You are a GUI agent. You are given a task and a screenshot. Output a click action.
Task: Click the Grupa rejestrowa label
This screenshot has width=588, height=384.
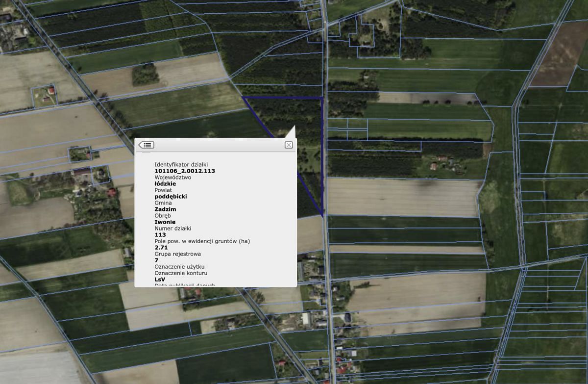pos(177,254)
